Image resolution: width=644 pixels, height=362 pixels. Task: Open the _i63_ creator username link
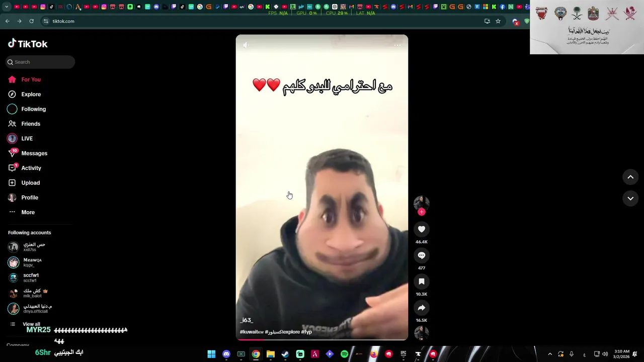click(x=247, y=320)
